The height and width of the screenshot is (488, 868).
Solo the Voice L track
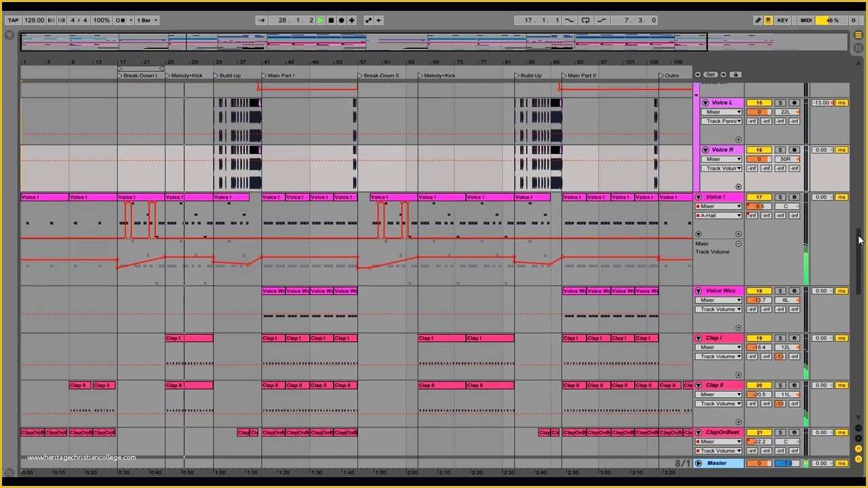[x=780, y=103]
